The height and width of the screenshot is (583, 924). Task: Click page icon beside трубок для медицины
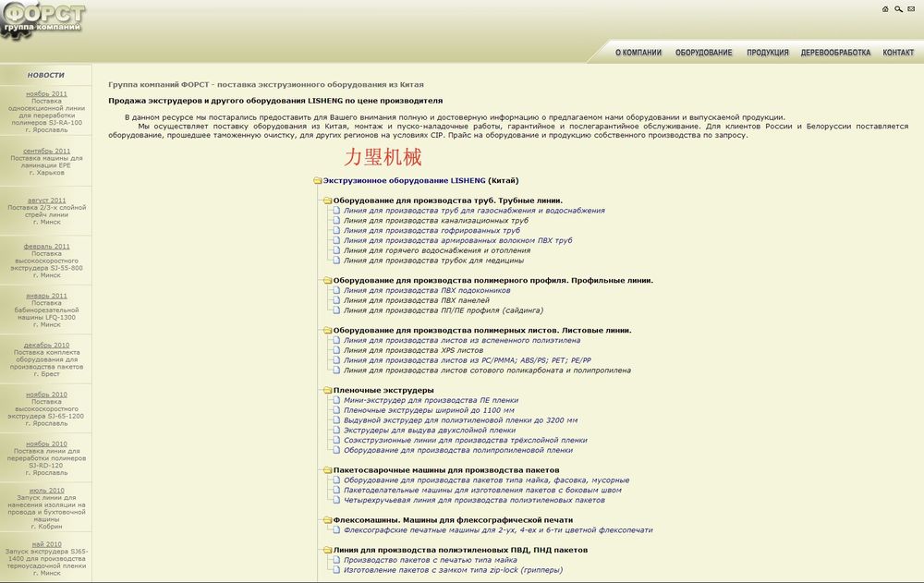pyautogui.click(x=336, y=261)
